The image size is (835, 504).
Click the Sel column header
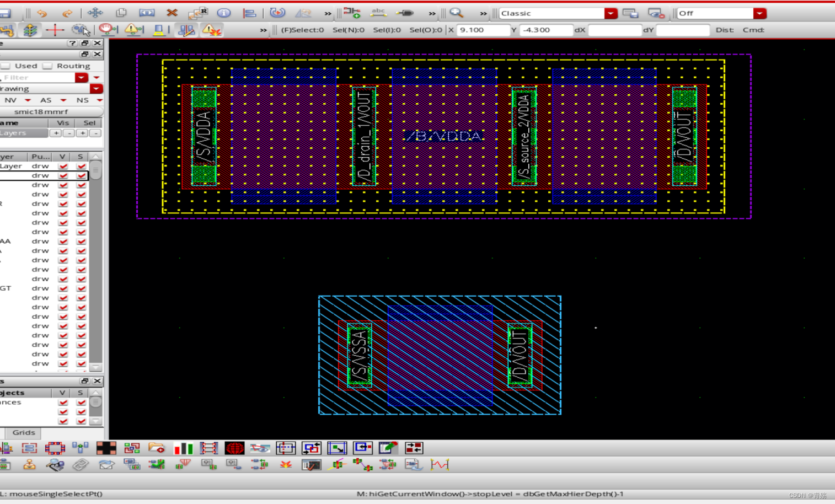(x=89, y=122)
